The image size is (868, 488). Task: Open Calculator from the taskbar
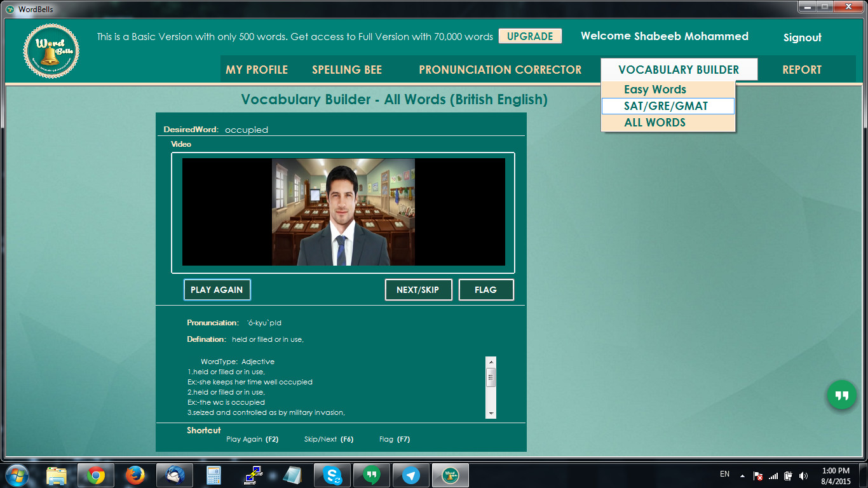(x=214, y=475)
